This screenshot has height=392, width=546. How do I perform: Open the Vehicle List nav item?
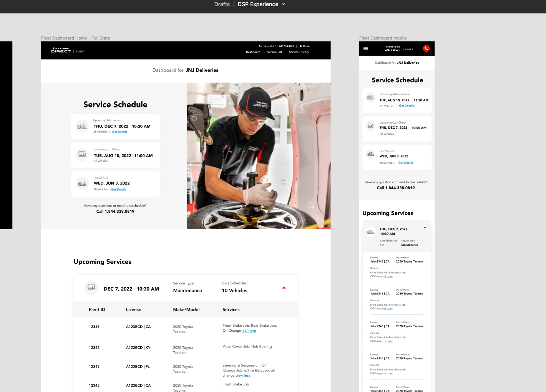pyautogui.click(x=275, y=52)
